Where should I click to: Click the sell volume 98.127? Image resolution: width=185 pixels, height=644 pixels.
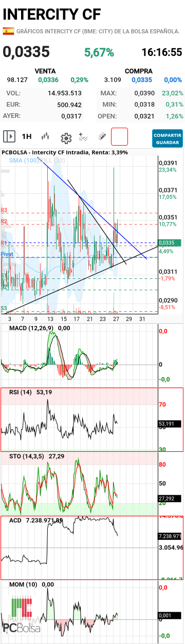[x=17, y=80]
